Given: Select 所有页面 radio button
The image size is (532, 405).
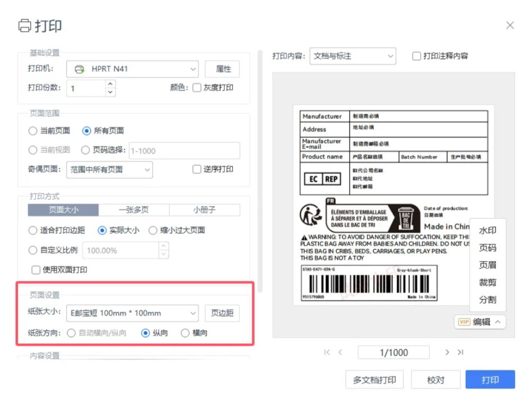Looking at the screenshot, I should (87, 130).
